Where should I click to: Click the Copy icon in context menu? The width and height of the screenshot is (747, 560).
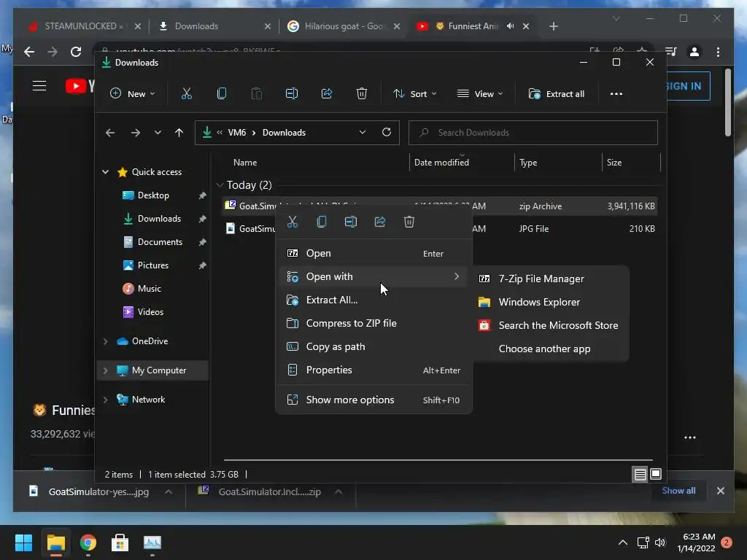(322, 222)
